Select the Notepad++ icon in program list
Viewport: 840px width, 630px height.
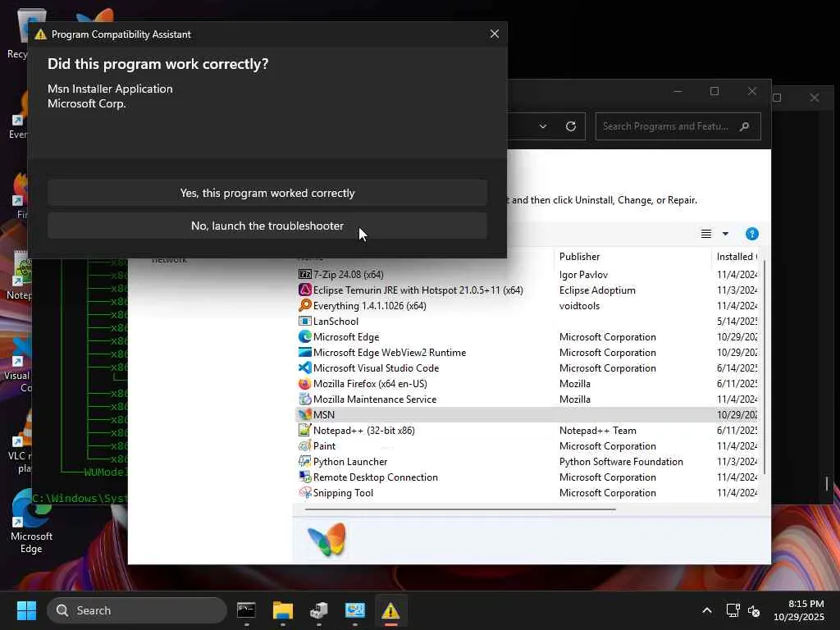coord(305,430)
